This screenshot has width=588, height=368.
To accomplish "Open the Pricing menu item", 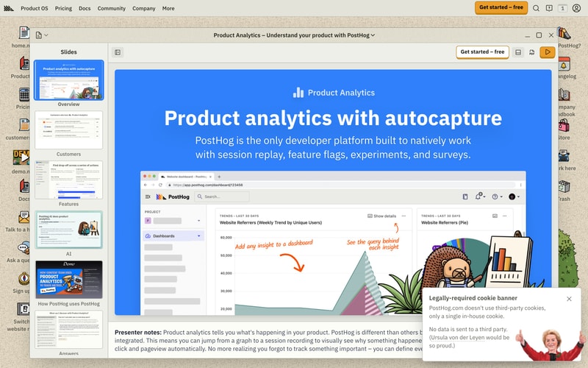I will [x=63, y=8].
